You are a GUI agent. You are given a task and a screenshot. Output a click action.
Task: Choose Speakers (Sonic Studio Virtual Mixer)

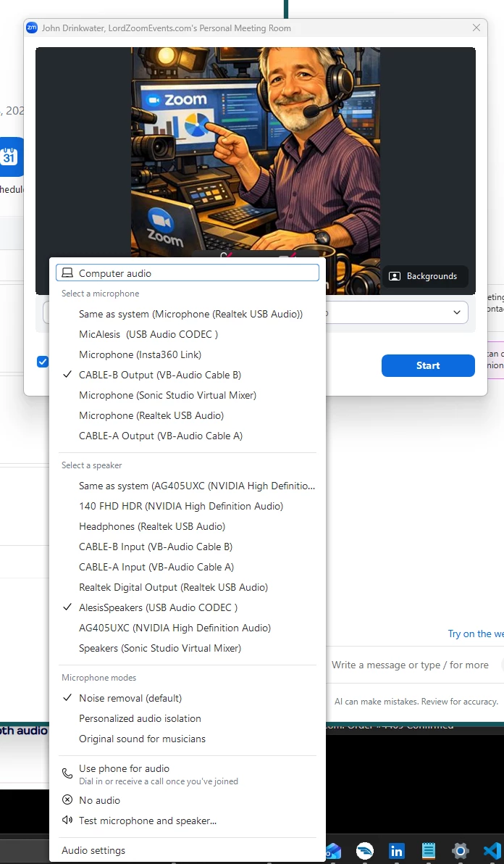coord(187,648)
